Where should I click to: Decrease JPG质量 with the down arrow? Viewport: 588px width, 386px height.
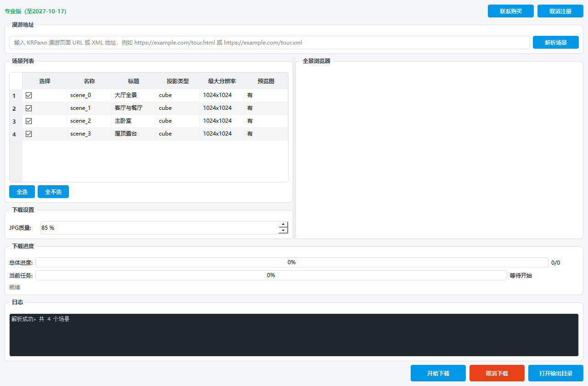tap(283, 231)
